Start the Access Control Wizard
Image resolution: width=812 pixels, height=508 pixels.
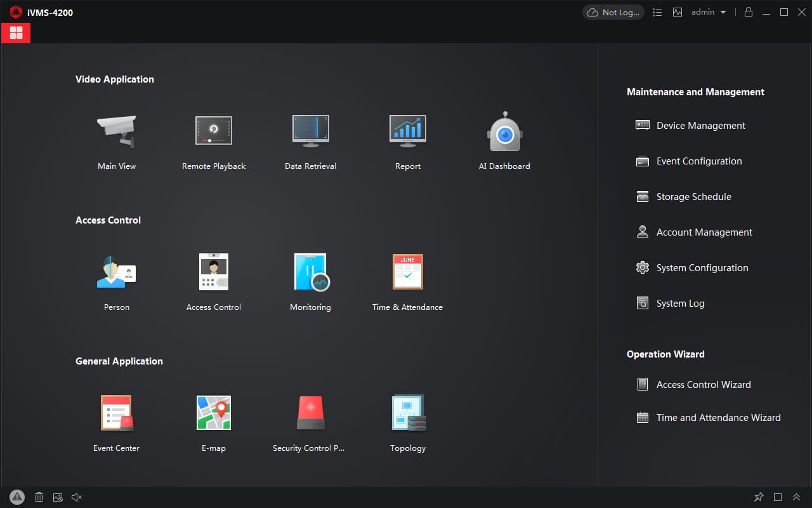[x=703, y=385]
